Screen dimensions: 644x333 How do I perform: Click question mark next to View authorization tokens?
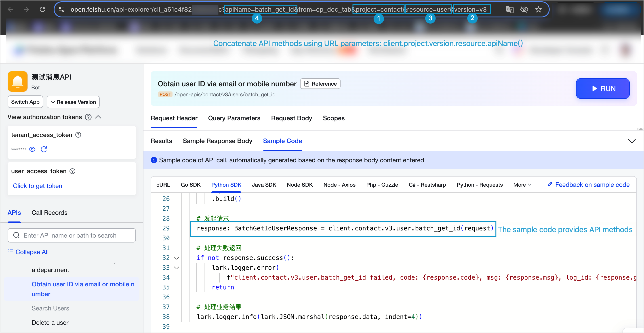click(88, 117)
